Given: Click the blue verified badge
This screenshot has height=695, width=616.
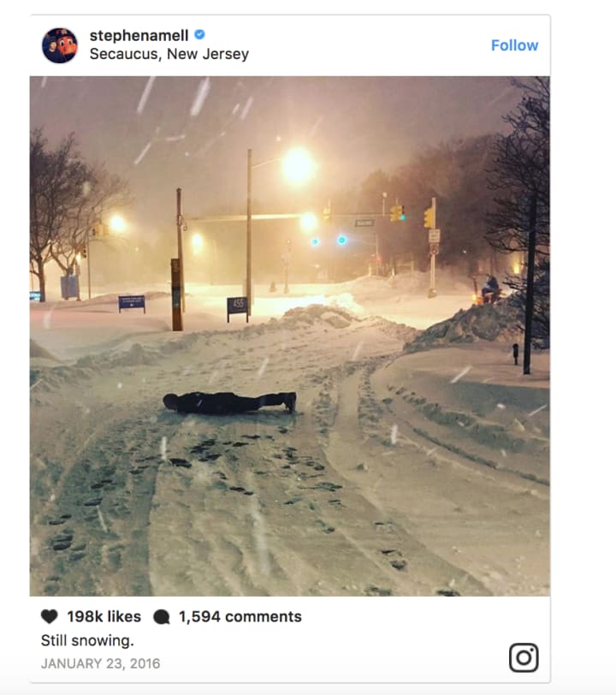Looking at the screenshot, I should point(200,34).
